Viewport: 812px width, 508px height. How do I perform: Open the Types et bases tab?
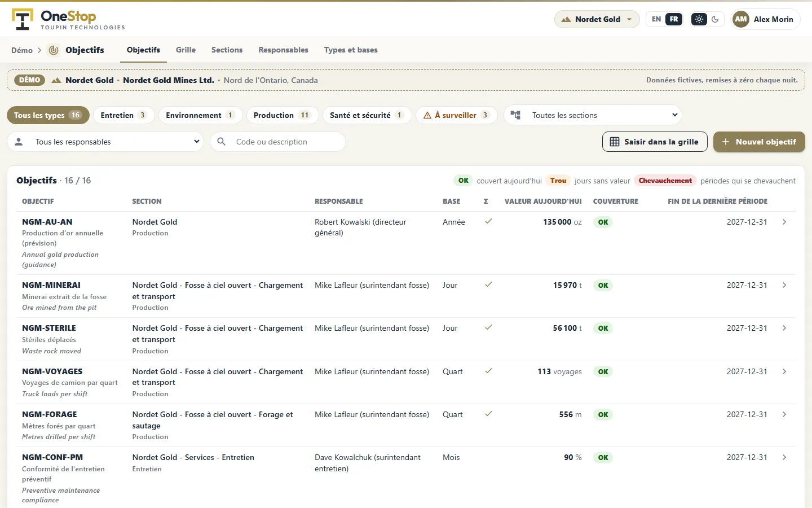pyautogui.click(x=351, y=50)
